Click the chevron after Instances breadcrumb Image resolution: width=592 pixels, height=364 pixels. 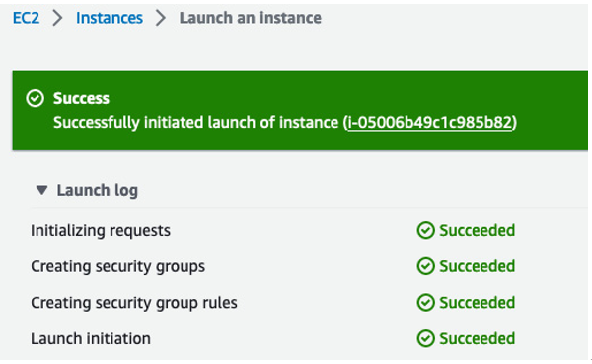tap(161, 18)
